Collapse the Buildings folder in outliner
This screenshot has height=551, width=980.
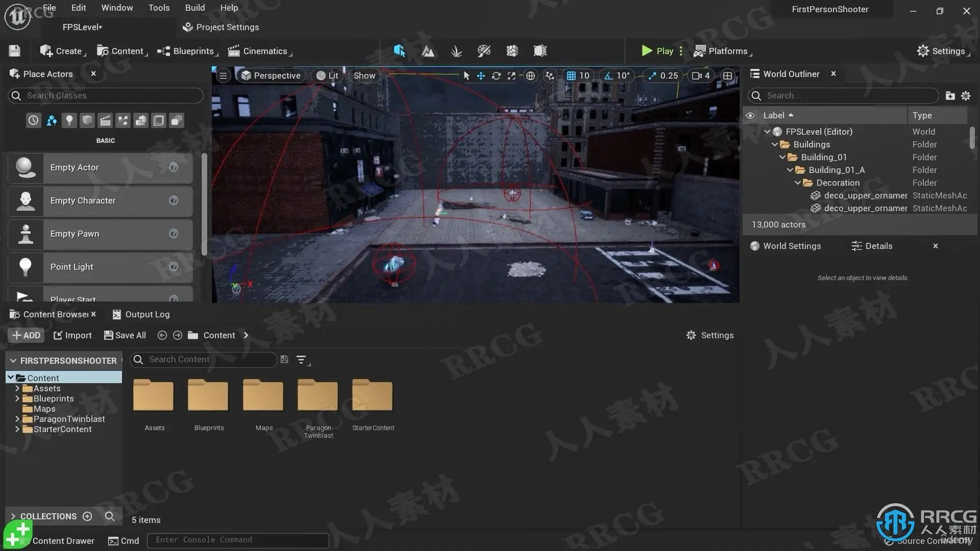(x=775, y=144)
